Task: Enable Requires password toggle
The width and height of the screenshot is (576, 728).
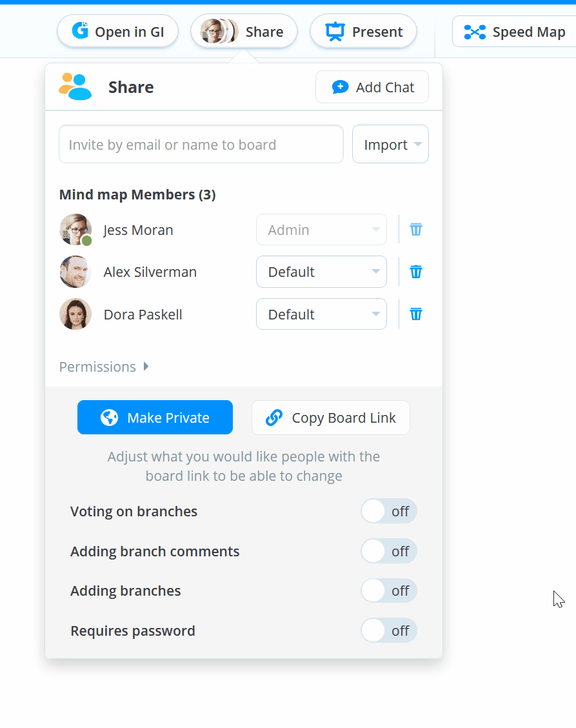Action: [x=389, y=631]
